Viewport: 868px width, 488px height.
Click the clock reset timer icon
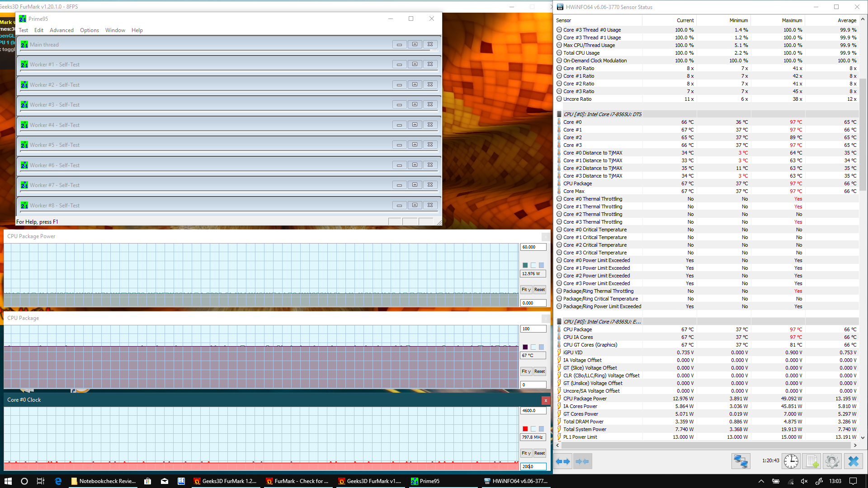pyautogui.click(x=791, y=461)
